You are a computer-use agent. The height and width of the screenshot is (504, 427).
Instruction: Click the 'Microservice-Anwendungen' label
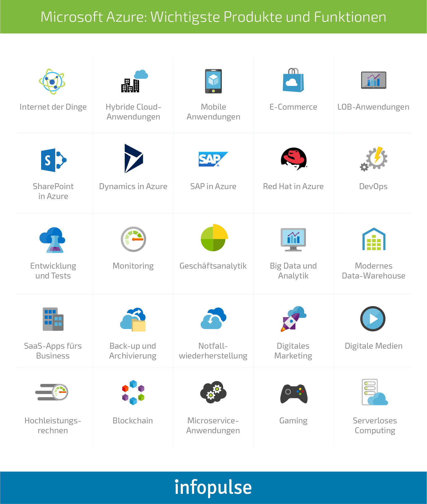pyautogui.click(x=213, y=426)
